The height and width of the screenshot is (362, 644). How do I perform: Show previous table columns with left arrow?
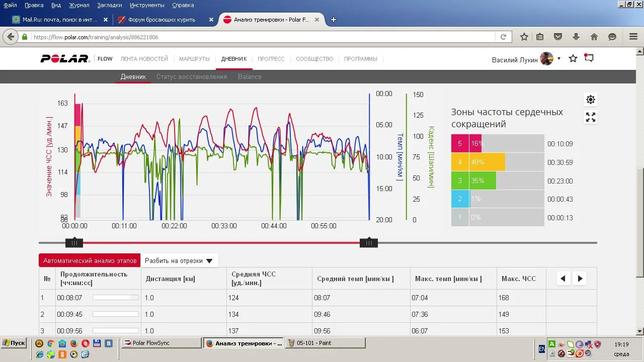pyautogui.click(x=563, y=279)
